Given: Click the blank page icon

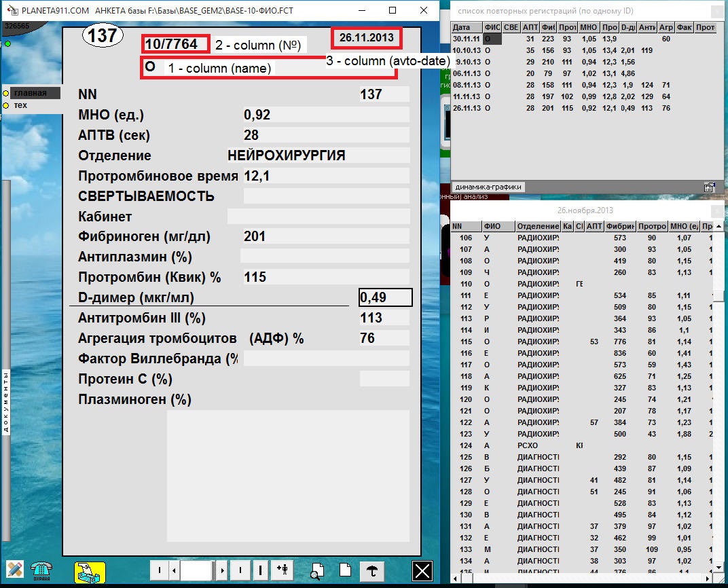Looking at the screenshot, I should pos(345,571).
